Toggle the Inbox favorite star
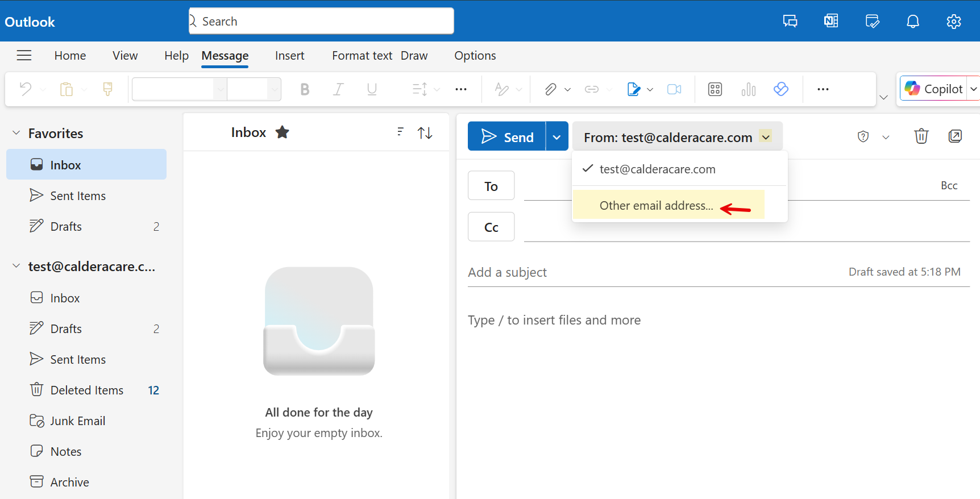The image size is (980, 499). [x=283, y=132]
